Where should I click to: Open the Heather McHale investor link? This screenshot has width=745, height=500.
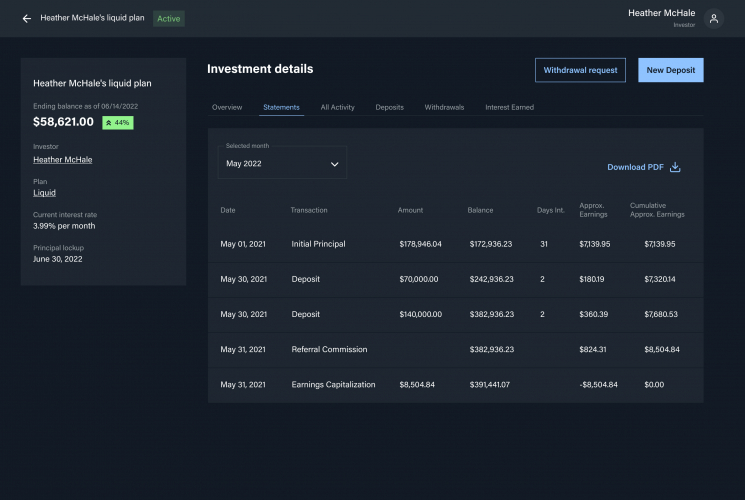63,160
